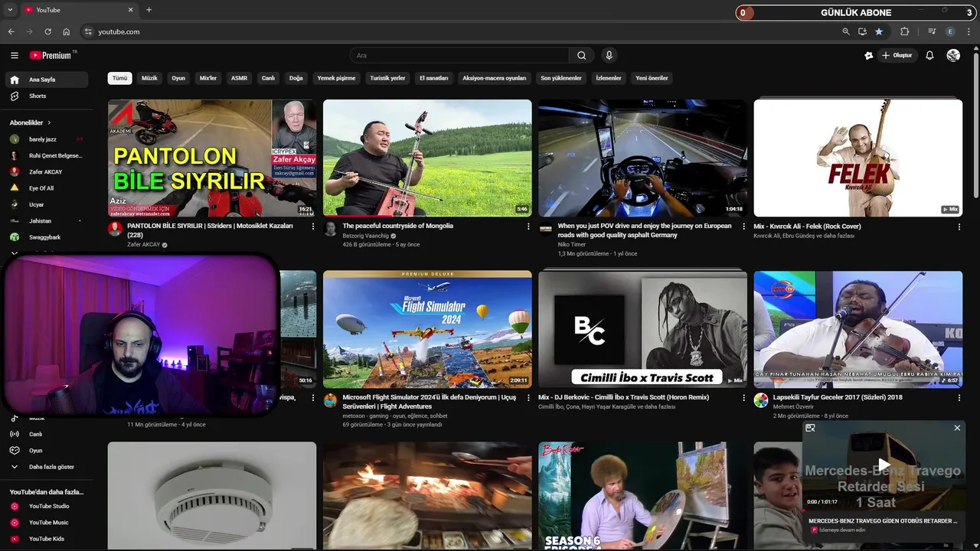980x551 pixels.
Task: Open the YouTube hamburger guide menu
Action: [x=15, y=55]
